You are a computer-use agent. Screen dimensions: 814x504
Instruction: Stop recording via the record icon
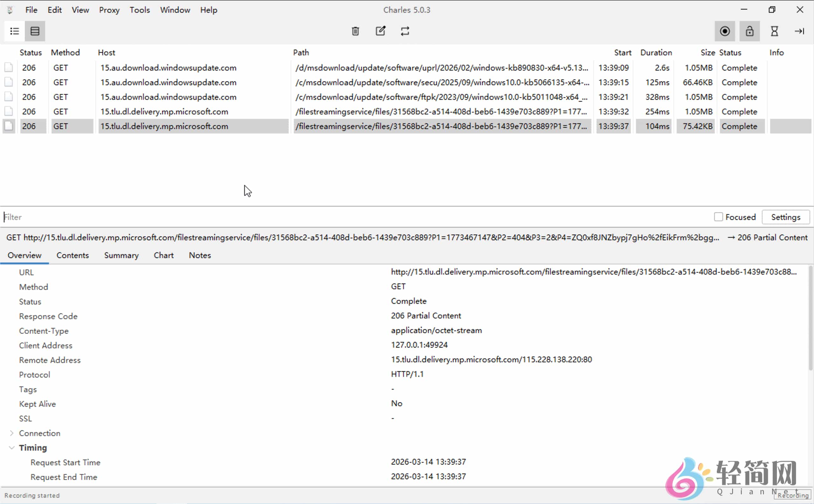click(724, 31)
